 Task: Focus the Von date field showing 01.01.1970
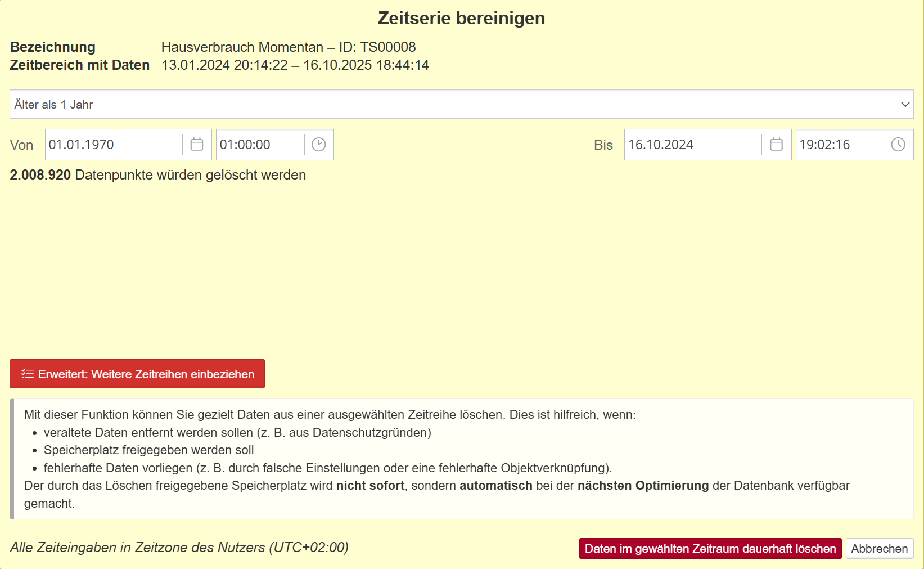(112, 145)
